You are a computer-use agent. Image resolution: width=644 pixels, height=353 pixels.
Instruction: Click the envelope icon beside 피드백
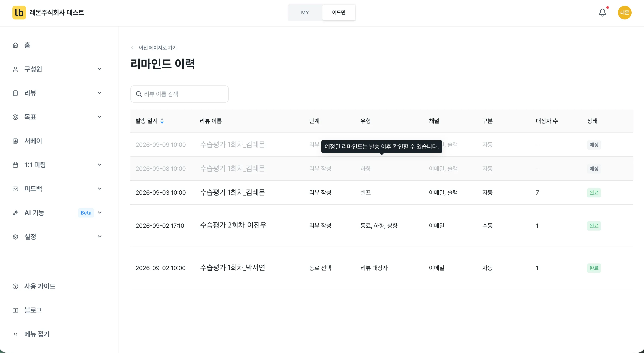pos(15,189)
